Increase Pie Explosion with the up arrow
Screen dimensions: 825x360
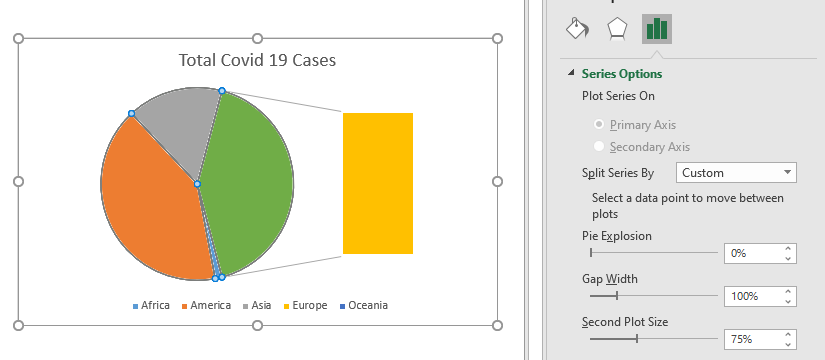coord(788,248)
